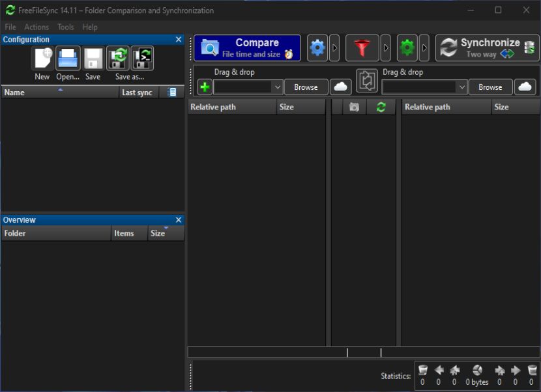The height and width of the screenshot is (392, 541).
Task: Save the current configuration
Action: tap(93, 58)
